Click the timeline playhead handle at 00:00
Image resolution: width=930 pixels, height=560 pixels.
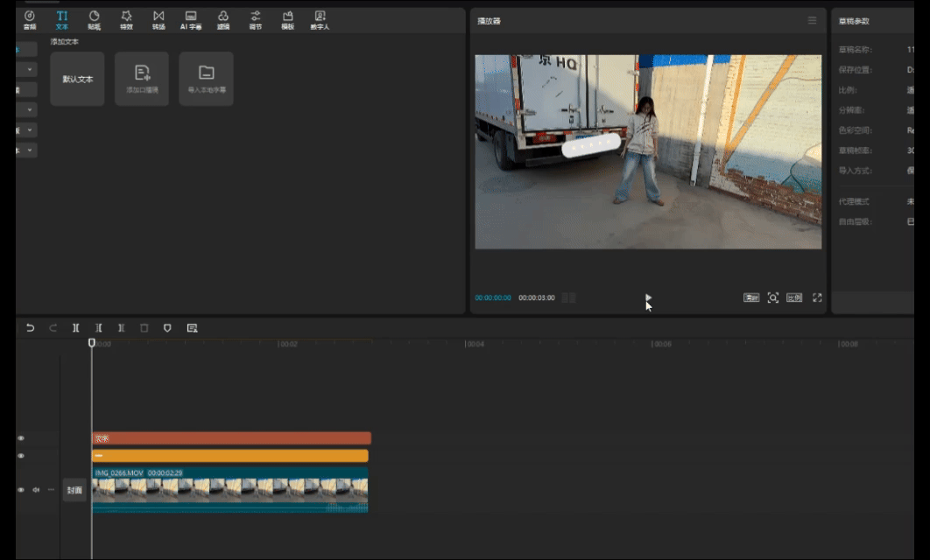91,343
